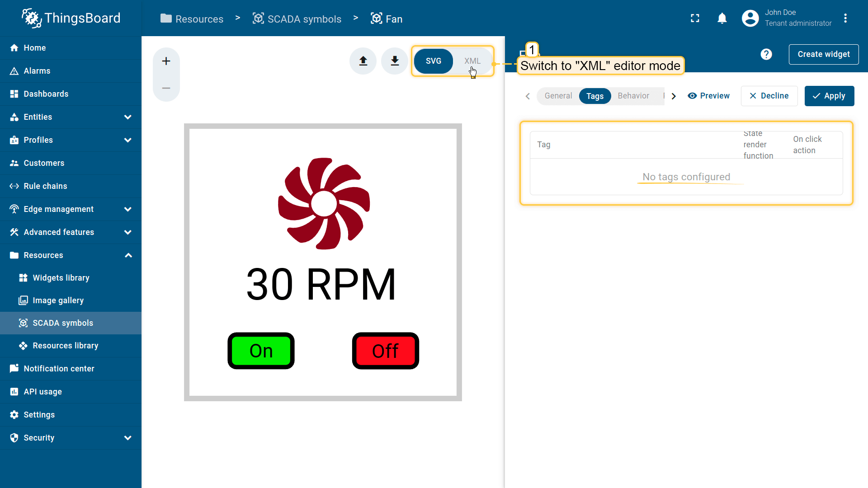The width and height of the screenshot is (868, 488).
Task: Open notifications via the bell icon
Action: point(722,18)
